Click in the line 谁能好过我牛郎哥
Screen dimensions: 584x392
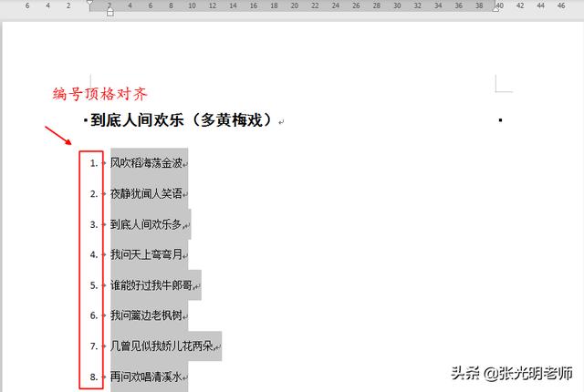tap(151, 285)
